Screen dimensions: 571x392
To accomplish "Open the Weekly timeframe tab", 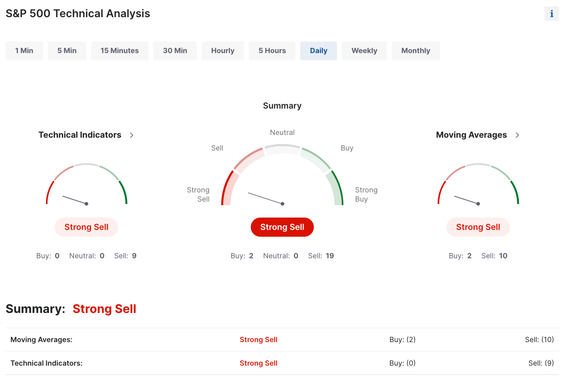I will tap(364, 51).
